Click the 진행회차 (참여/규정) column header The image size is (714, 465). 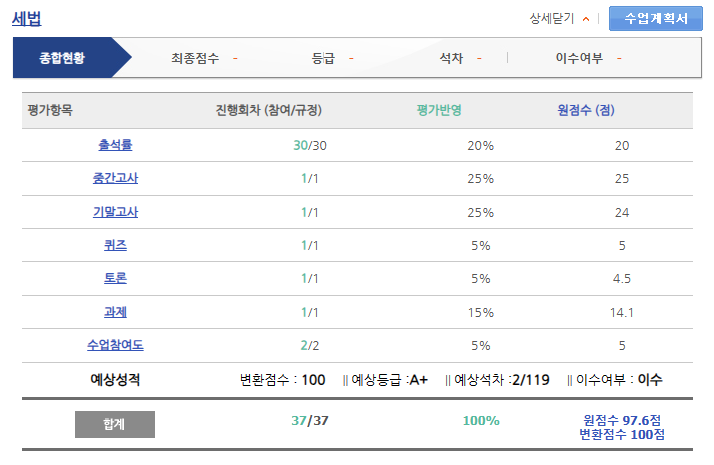(269, 110)
